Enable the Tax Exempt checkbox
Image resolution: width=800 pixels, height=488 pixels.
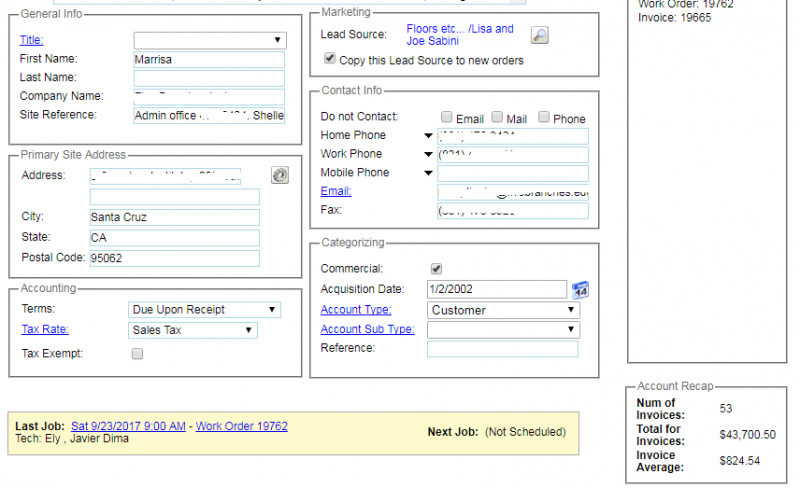pos(137,353)
